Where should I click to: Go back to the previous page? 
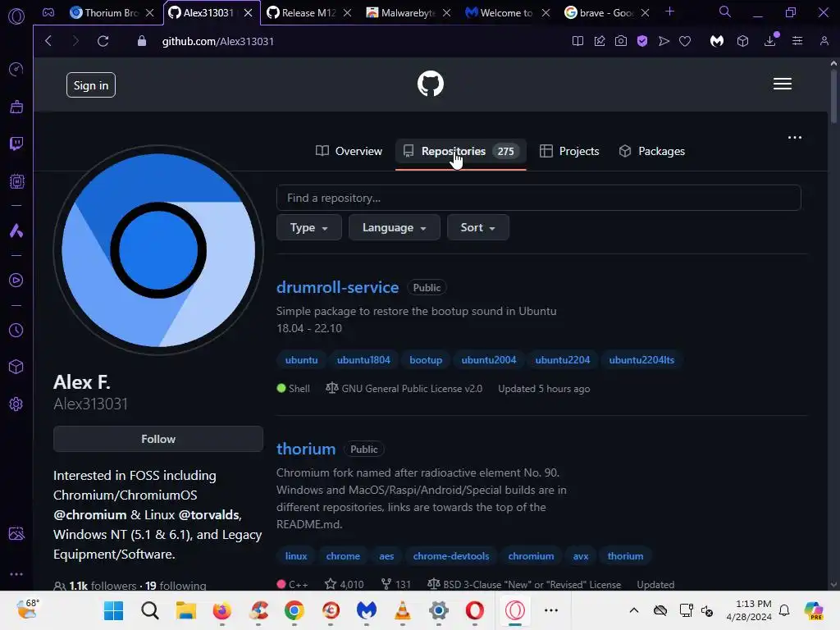(48, 41)
